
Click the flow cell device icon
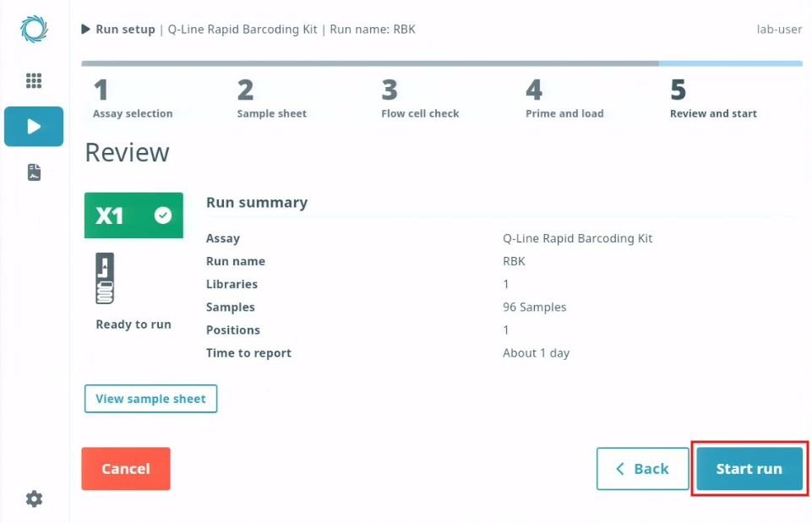pyautogui.click(x=105, y=278)
